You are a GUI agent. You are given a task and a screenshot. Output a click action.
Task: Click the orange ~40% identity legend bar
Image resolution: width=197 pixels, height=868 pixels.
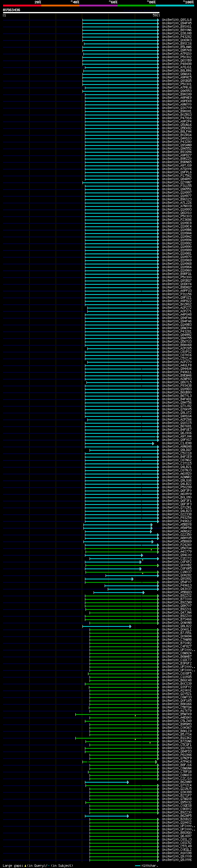pos(60,6)
